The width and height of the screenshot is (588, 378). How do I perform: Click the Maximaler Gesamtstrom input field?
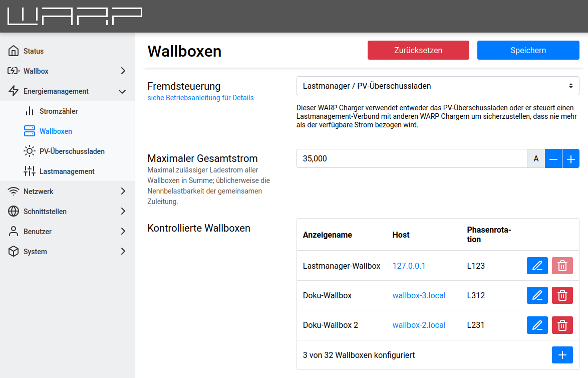point(411,158)
